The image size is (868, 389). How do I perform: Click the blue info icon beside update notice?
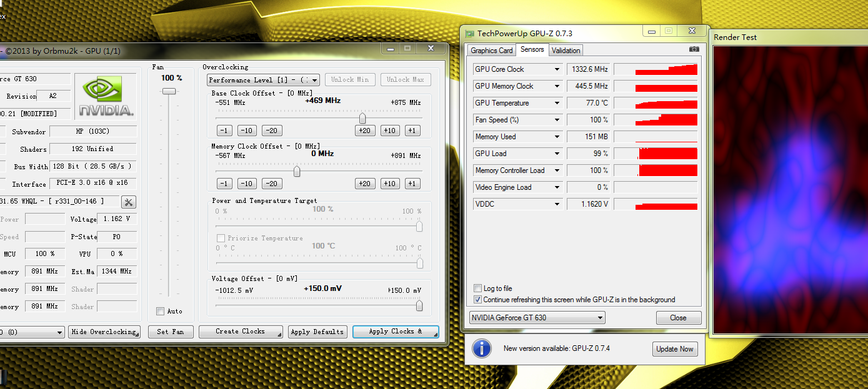click(x=482, y=348)
